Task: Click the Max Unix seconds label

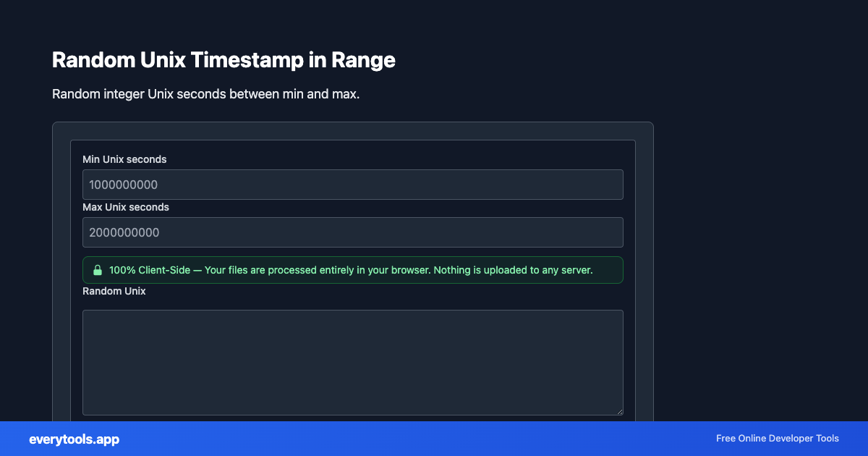Action: [126, 207]
